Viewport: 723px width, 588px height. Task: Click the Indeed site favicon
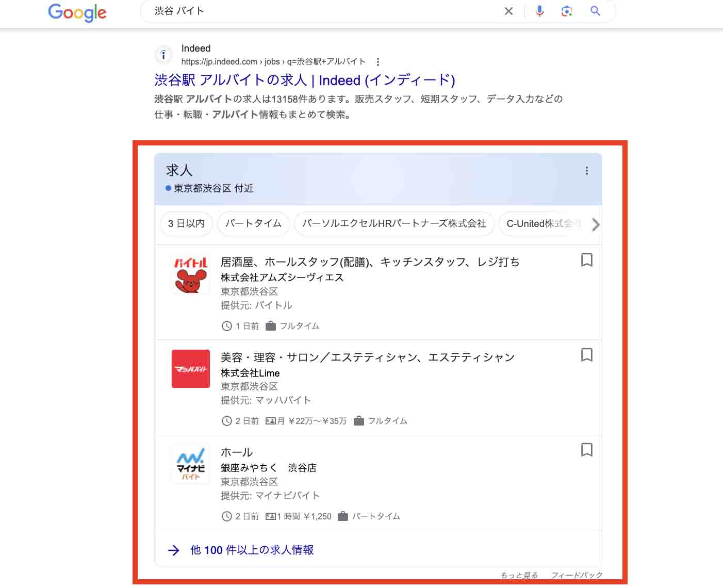pyautogui.click(x=163, y=55)
